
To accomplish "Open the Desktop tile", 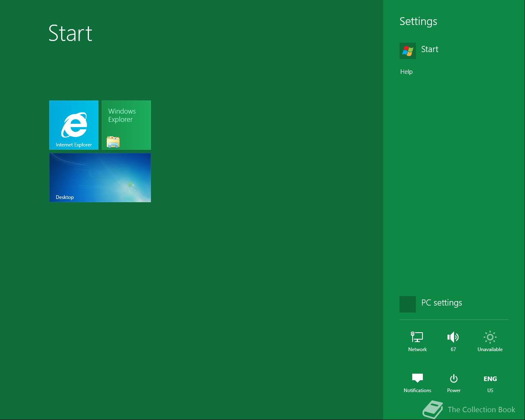I will click(100, 178).
